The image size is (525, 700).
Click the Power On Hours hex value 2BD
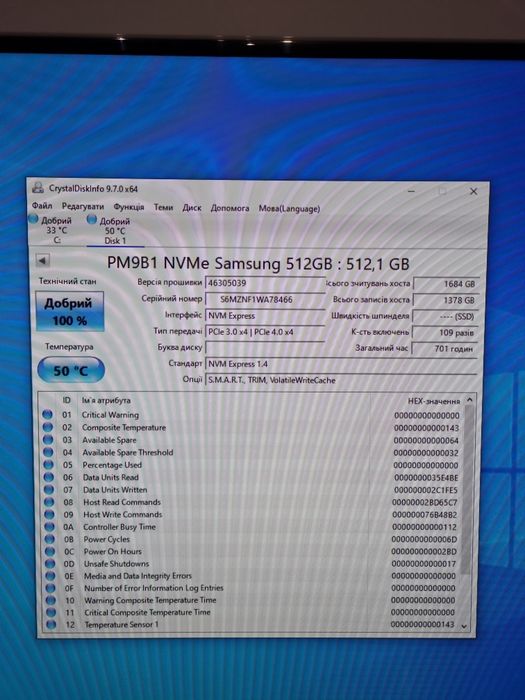pos(424,552)
